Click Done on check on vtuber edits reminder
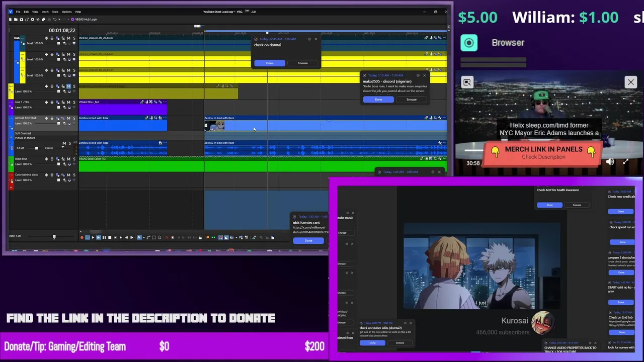Image resolution: width=644 pixels, height=362 pixels. point(372,343)
